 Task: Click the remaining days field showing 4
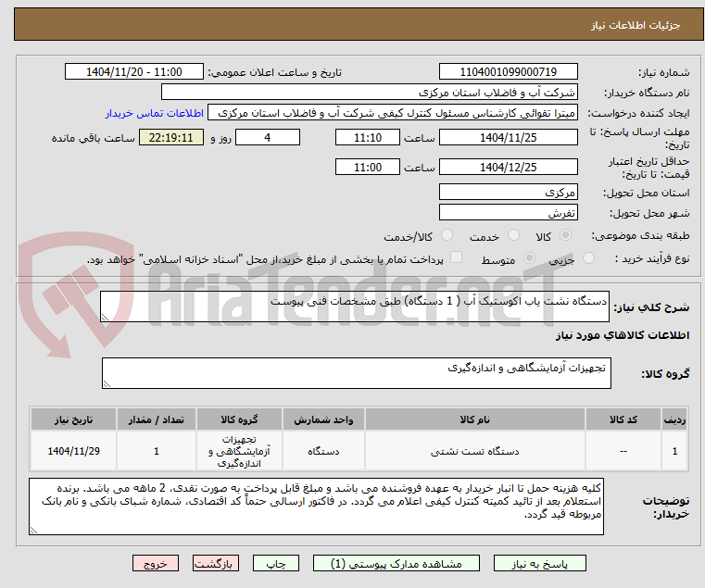pyautogui.click(x=268, y=138)
